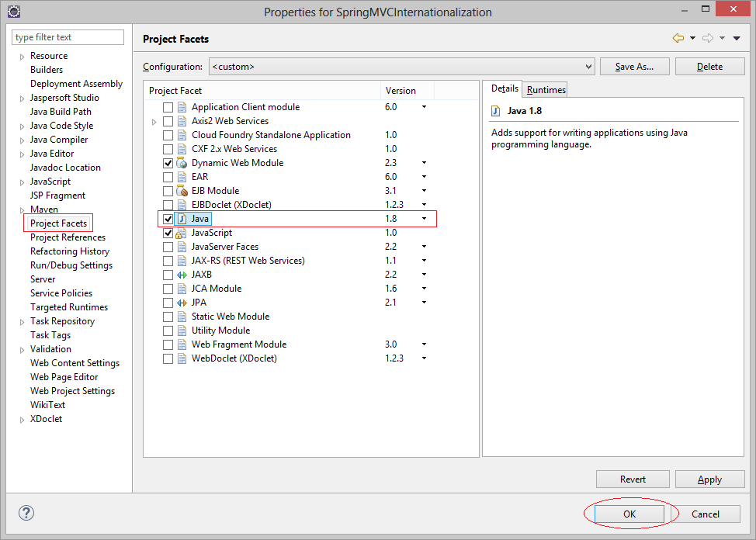Click the OK button
The height and width of the screenshot is (540, 756).
(x=629, y=514)
